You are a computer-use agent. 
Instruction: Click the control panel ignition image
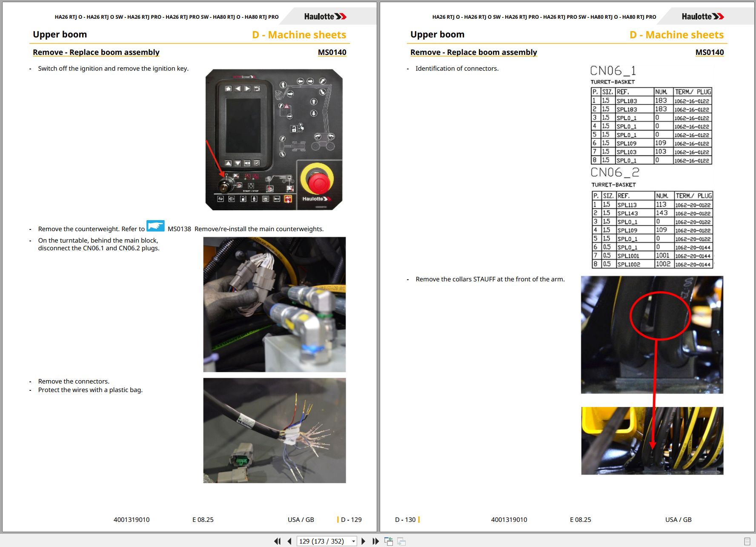tap(274, 140)
